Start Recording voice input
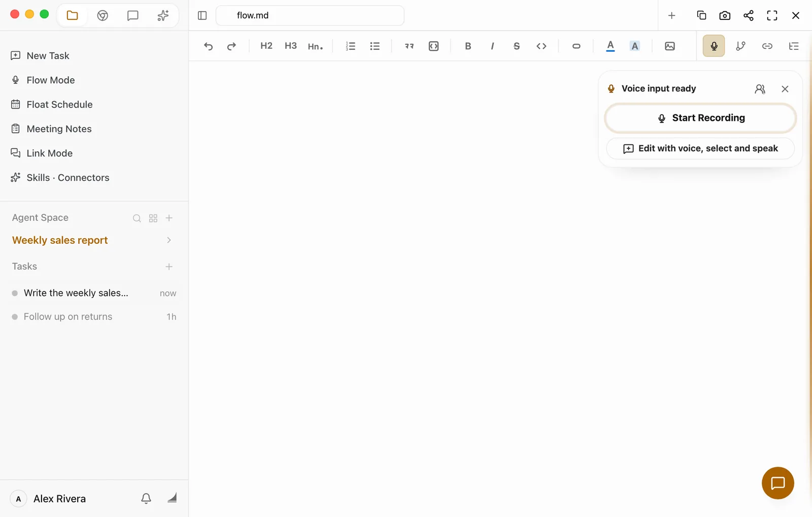812x517 pixels. pos(701,118)
